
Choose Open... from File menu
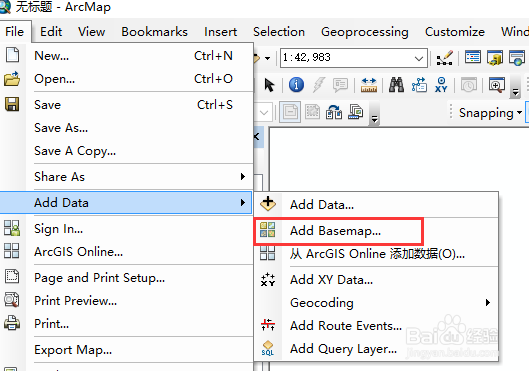[x=127, y=79]
